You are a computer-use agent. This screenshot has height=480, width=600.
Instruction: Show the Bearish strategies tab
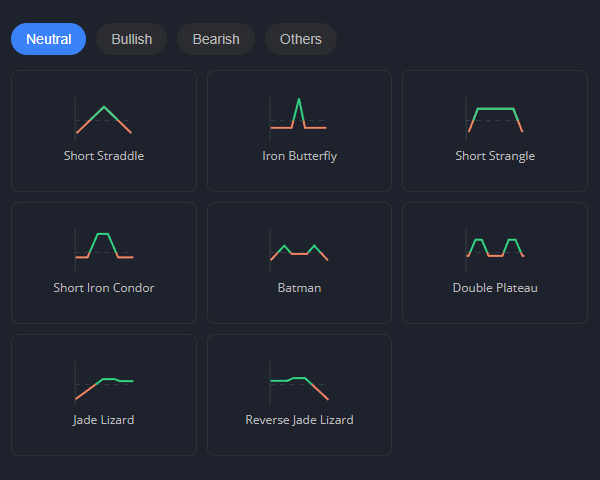(x=216, y=39)
